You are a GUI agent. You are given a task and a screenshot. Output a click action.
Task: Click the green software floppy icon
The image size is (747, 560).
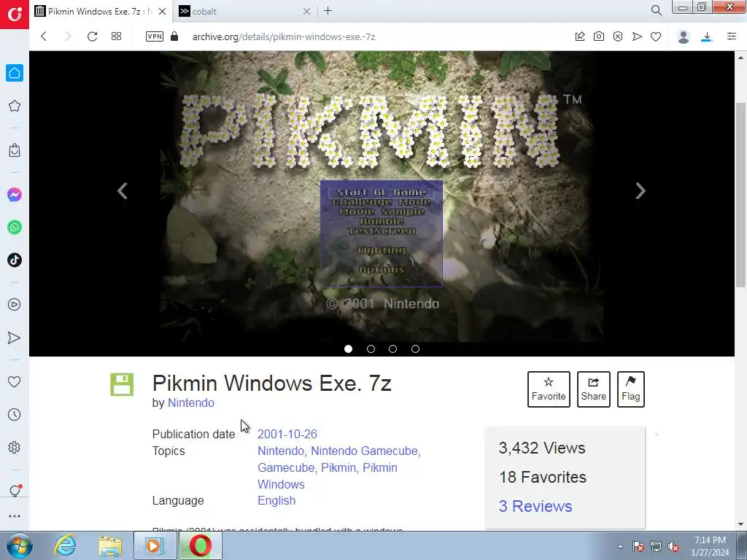pyautogui.click(x=122, y=385)
